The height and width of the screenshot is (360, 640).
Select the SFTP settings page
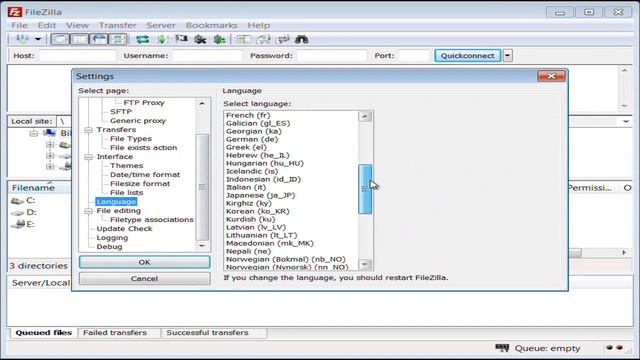[121, 111]
